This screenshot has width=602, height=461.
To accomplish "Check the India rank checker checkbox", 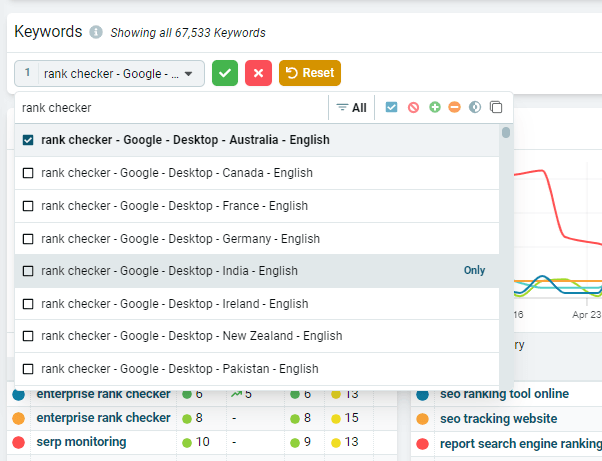I will 28,271.
